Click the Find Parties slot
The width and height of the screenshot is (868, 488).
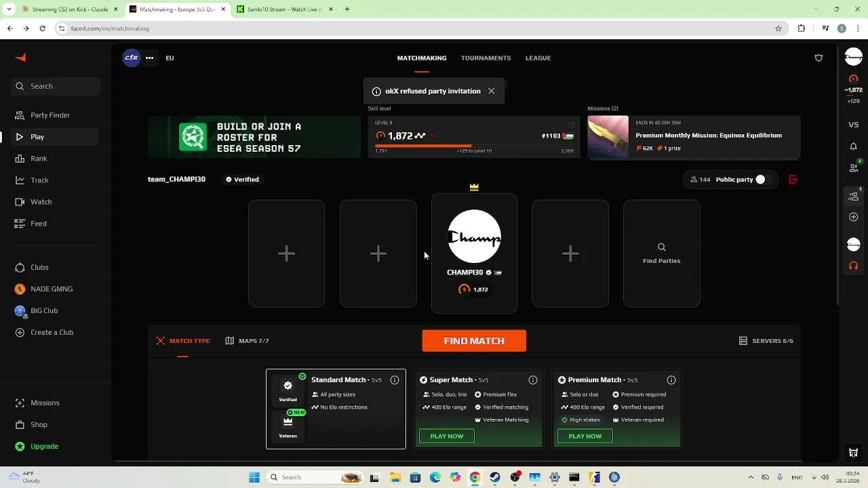point(662,253)
